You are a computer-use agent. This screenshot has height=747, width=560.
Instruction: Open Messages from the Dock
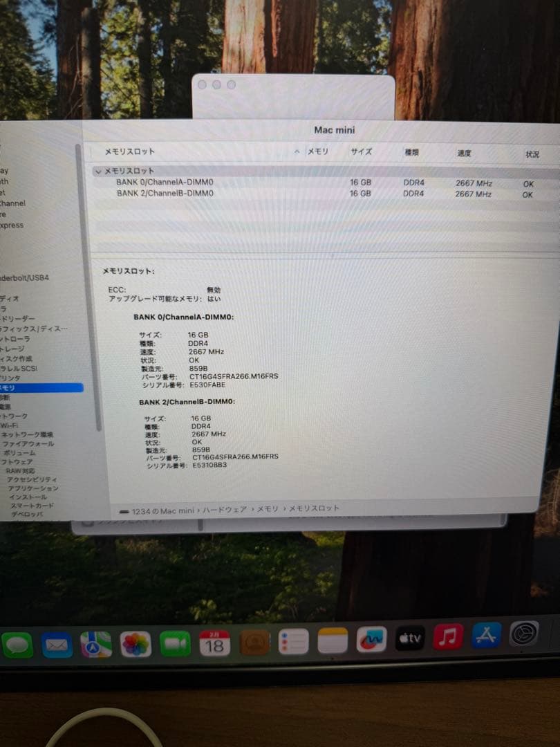pos(17,645)
